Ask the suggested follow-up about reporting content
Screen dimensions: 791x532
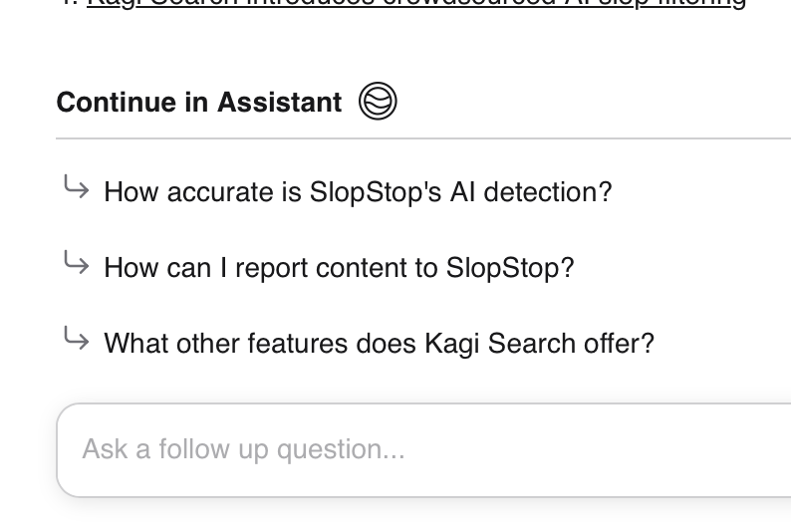(339, 268)
